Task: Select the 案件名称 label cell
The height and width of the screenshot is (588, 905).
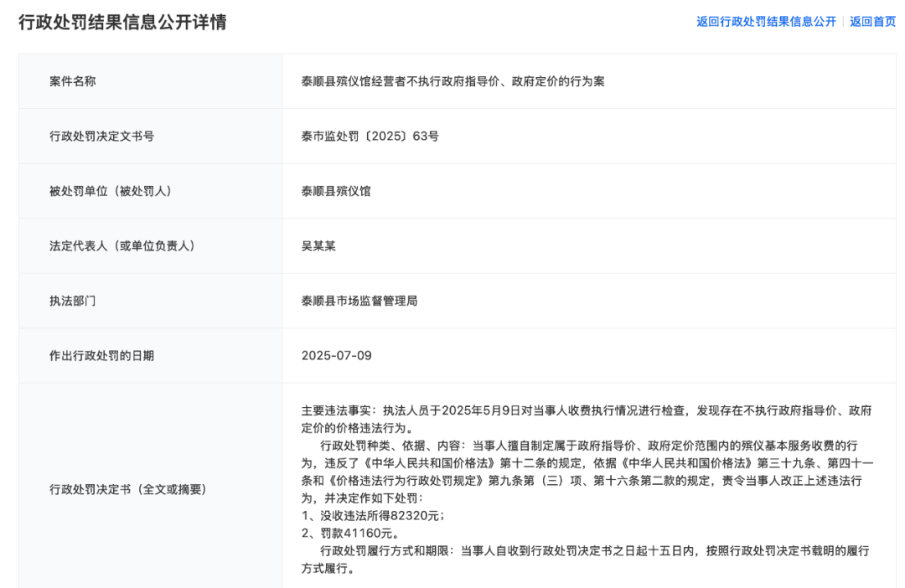Action: tap(73, 81)
